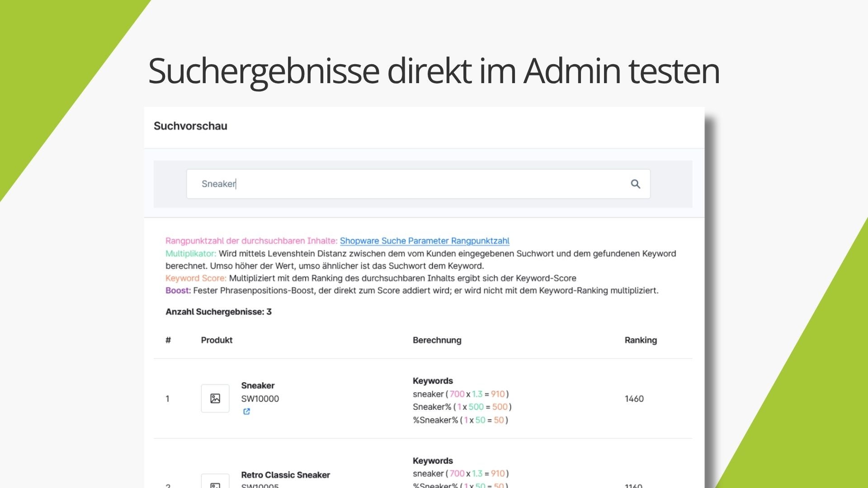
Task: Open external link icon under SW10000
Action: coord(246,411)
